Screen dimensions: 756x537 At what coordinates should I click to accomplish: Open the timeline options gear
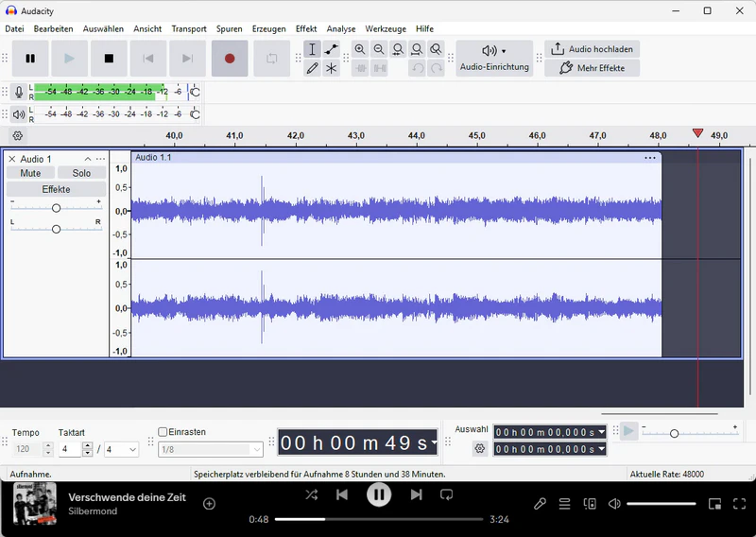click(18, 135)
